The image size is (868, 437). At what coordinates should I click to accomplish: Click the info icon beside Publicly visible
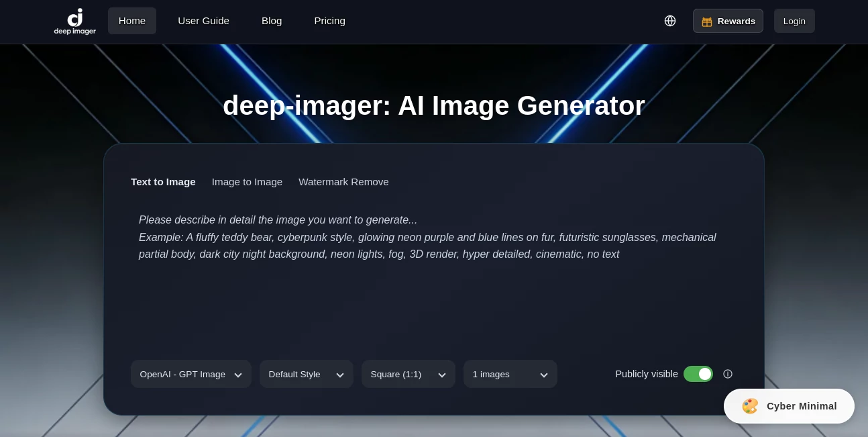(x=728, y=374)
